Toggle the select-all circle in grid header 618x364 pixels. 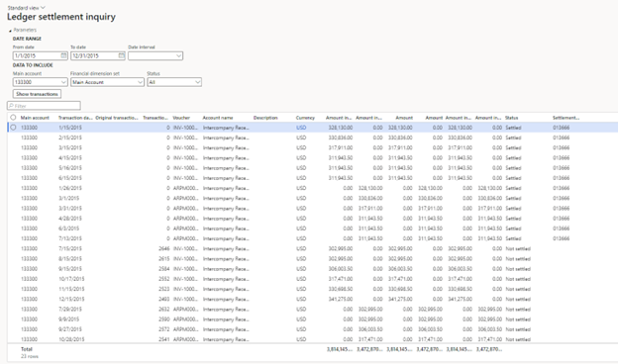pos(13,118)
